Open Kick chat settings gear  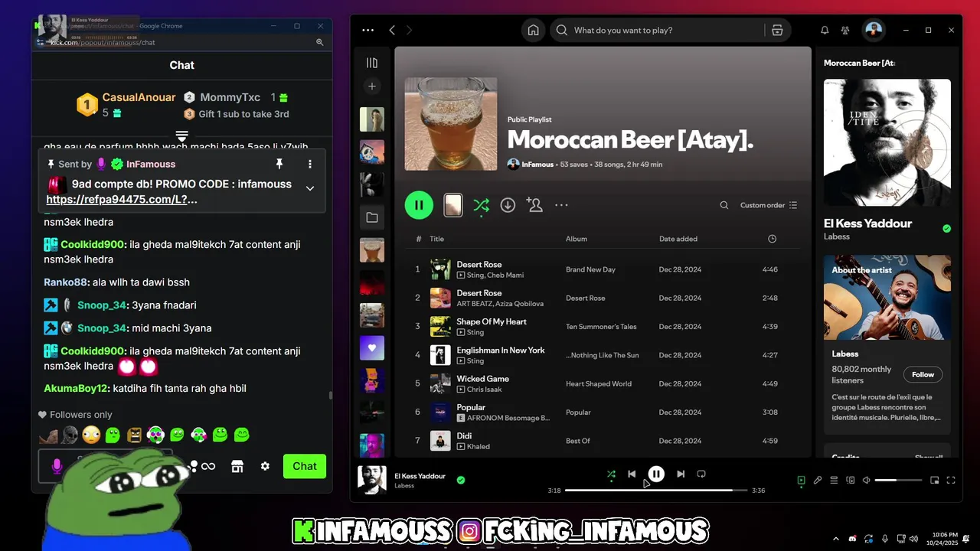pos(265,466)
